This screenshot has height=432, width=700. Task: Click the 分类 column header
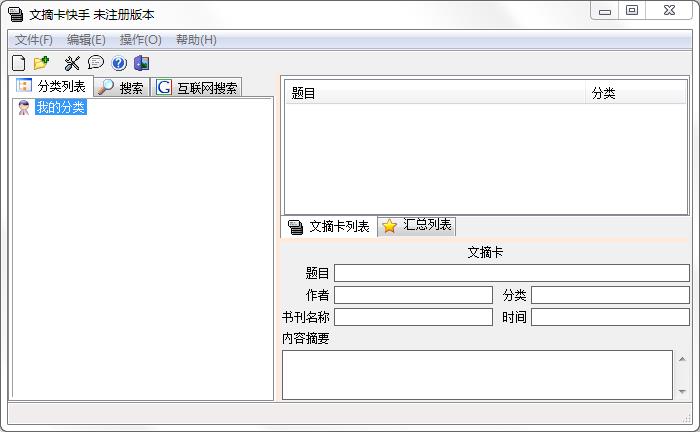pyautogui.click(x=636, y=93)
